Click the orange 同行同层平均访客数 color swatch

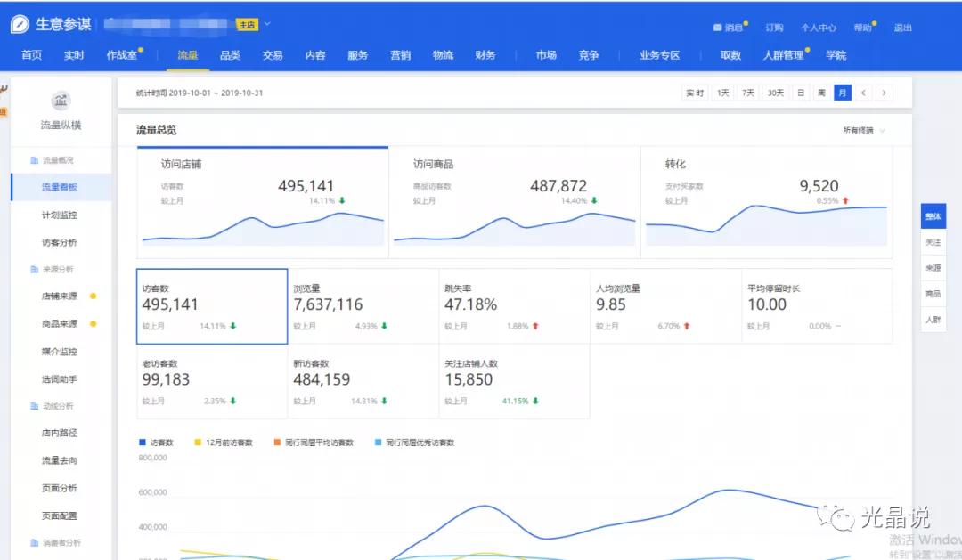(277, 441)
